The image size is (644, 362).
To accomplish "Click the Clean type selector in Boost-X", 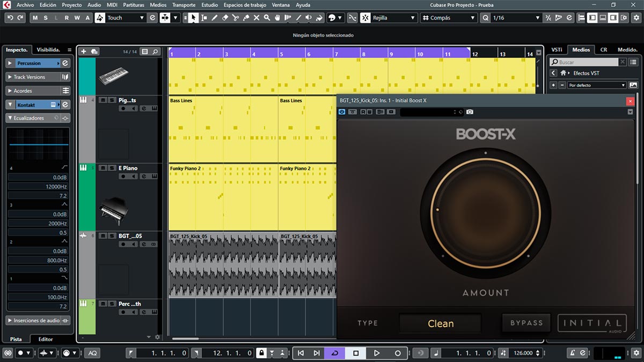I will coord(441,323).
